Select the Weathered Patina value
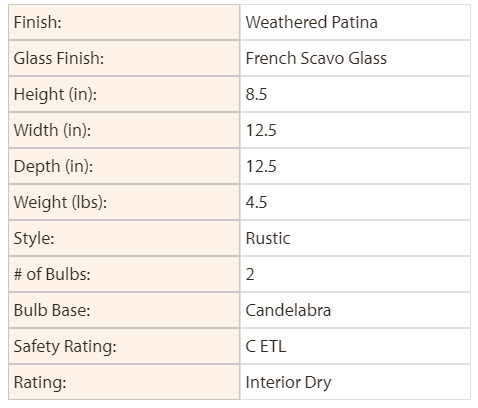The image size is (478, 408). [311, 22]
